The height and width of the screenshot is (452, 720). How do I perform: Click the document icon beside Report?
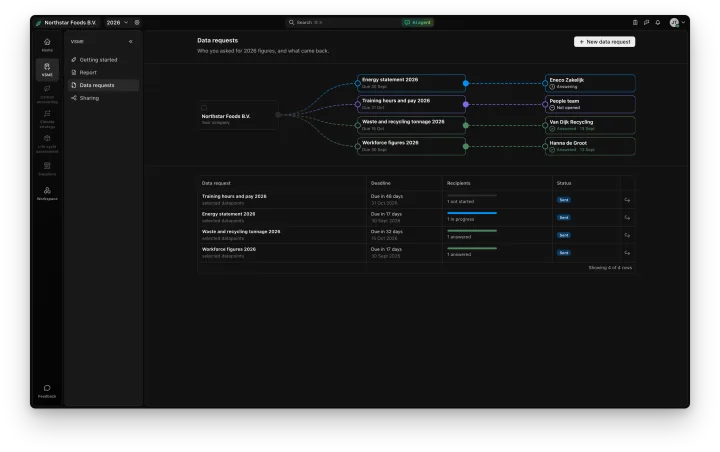73,72
